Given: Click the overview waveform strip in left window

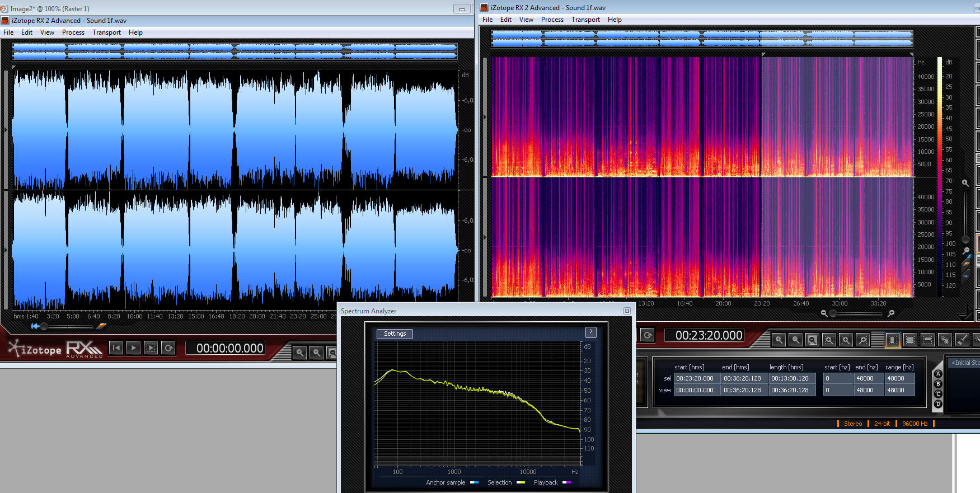Looking at the screenshot, I should [235, 51].
